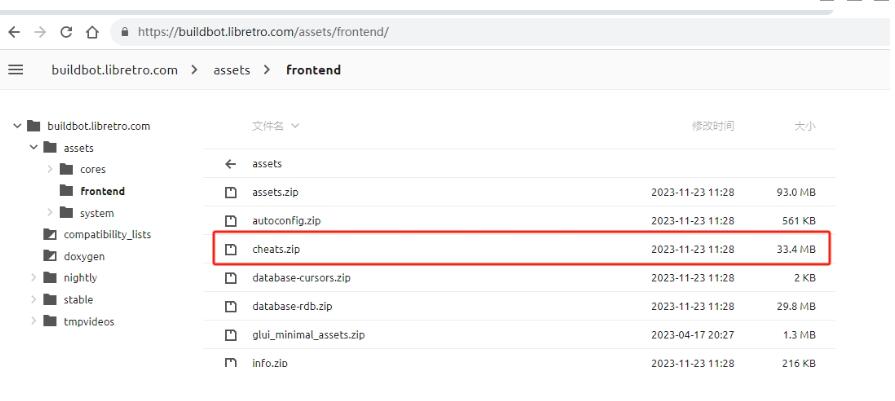The height and width of the screenshot is (401, 895).
Task: Click the frontend folder icon in tree
Action: (66, 191)
